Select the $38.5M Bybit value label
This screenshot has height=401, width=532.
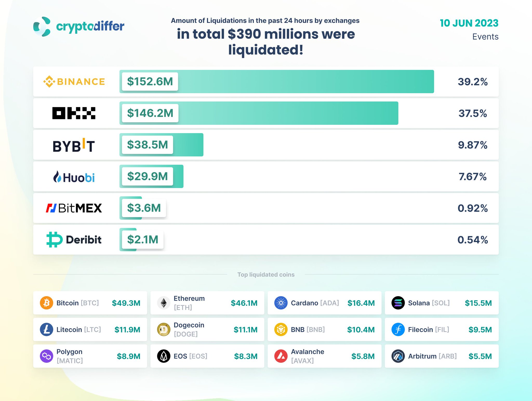click(147, 145)
